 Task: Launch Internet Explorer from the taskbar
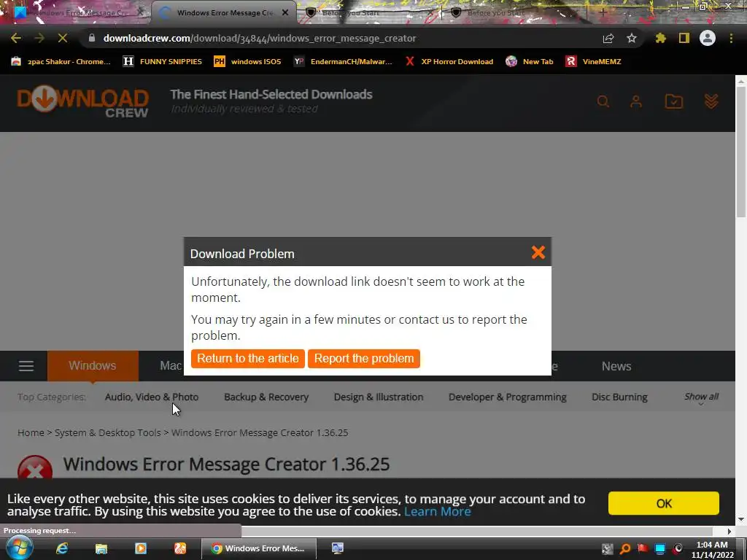[62, 548]
